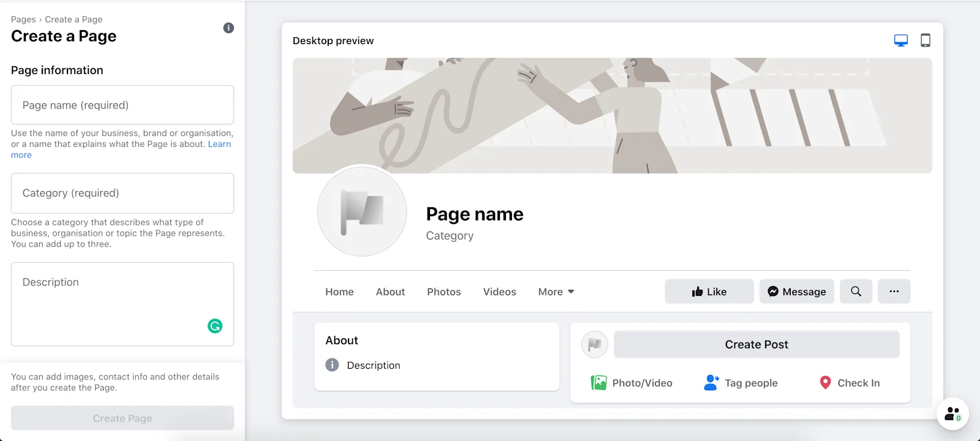This screenshot has width=980, height=441.
Task: Open the three-dots more options button
Action: click(x=894, y=292)
